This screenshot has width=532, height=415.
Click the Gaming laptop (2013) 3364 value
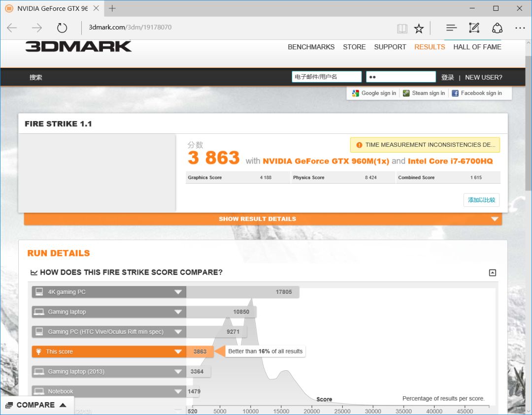197,372
